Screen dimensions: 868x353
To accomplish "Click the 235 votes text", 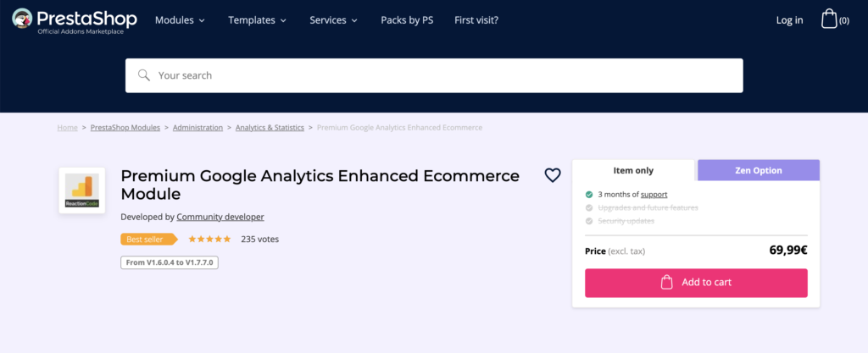I will 259,240.
